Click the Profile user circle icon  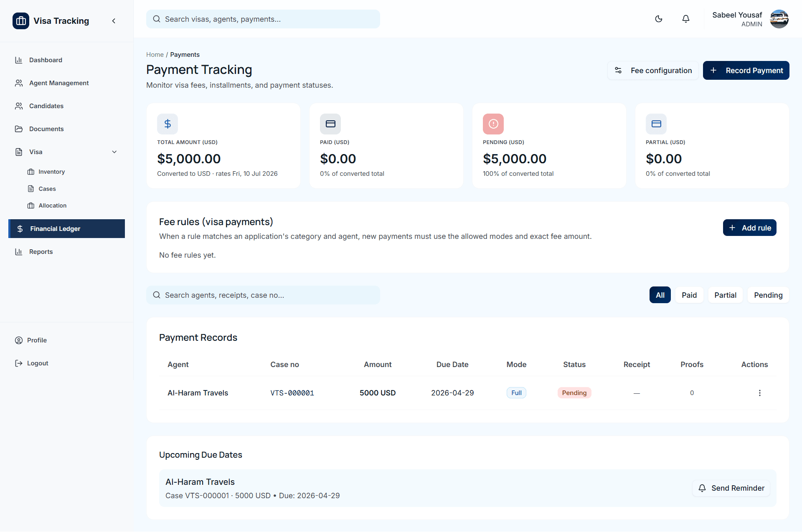[19, 340]
